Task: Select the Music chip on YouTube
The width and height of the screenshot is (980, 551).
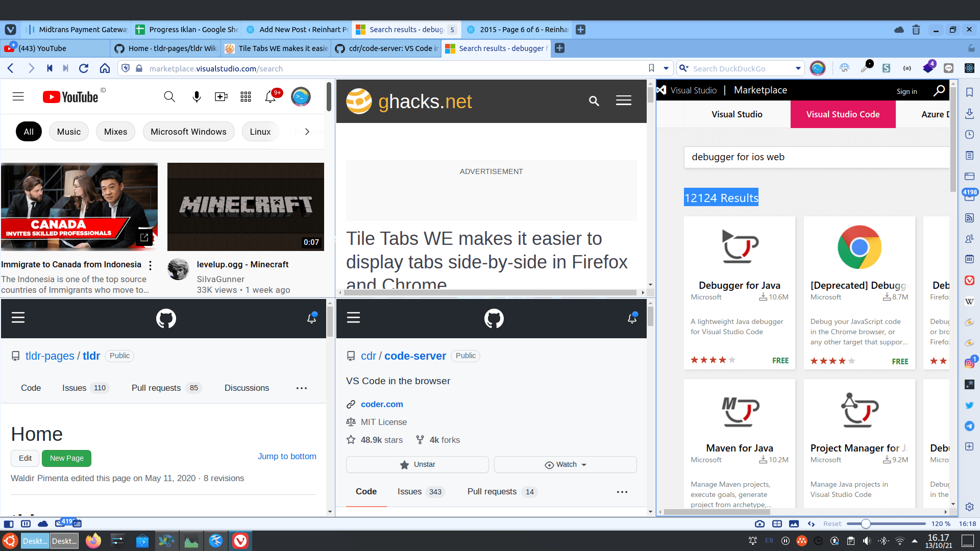Action: pos(68,132)
